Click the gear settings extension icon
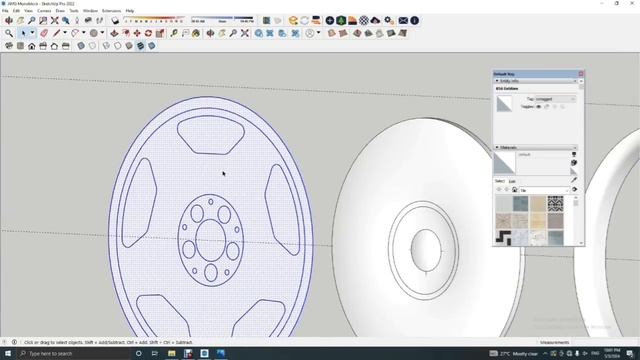Viewport: 640px width, 360px height. 389,20
